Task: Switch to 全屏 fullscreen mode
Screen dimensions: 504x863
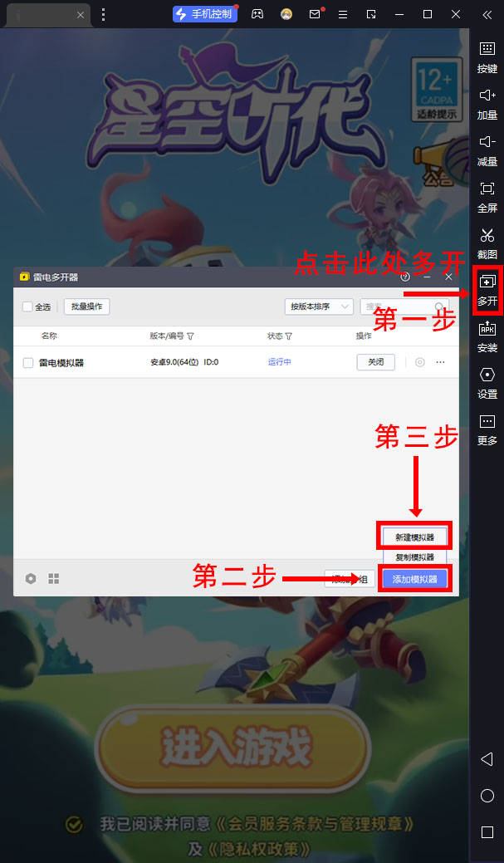Action: 487,197
